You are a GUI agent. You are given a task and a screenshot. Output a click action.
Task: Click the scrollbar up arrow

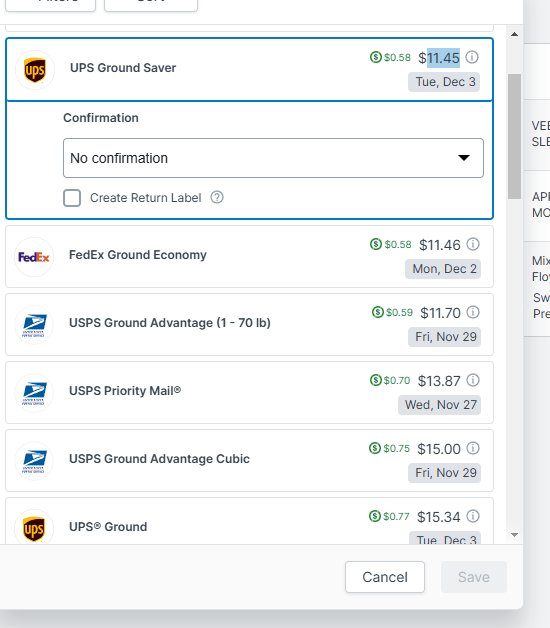(x=515, y=34)
